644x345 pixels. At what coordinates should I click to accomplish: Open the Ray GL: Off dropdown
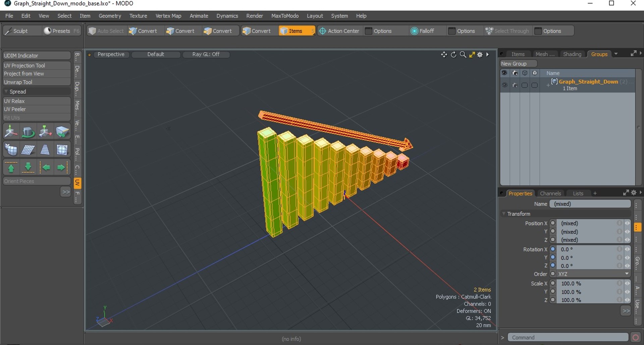(x=206, y=54)
